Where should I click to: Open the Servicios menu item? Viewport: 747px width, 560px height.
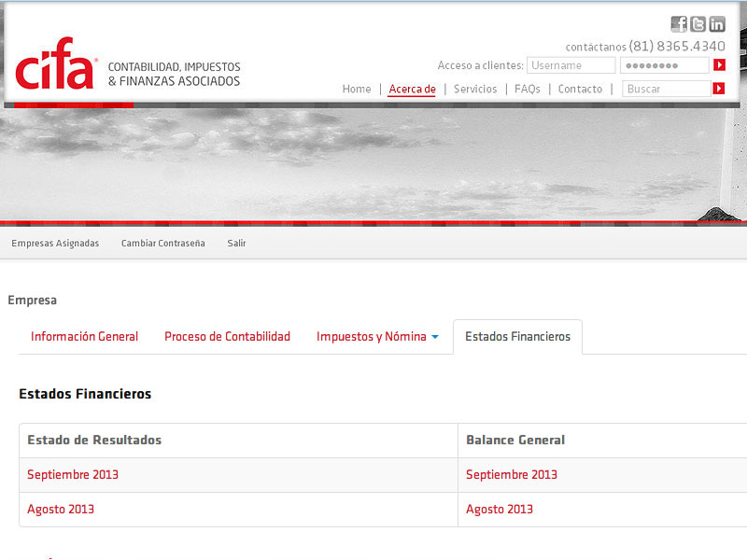point(475,90)
